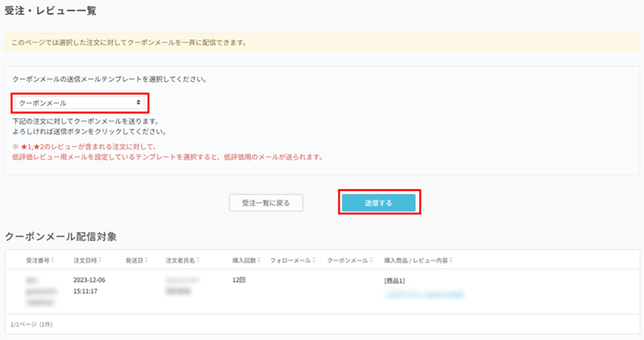This screenshot has height=340, width=644.
Task: Click the sort icon beside 受注番号
Action: click(53, 260)
